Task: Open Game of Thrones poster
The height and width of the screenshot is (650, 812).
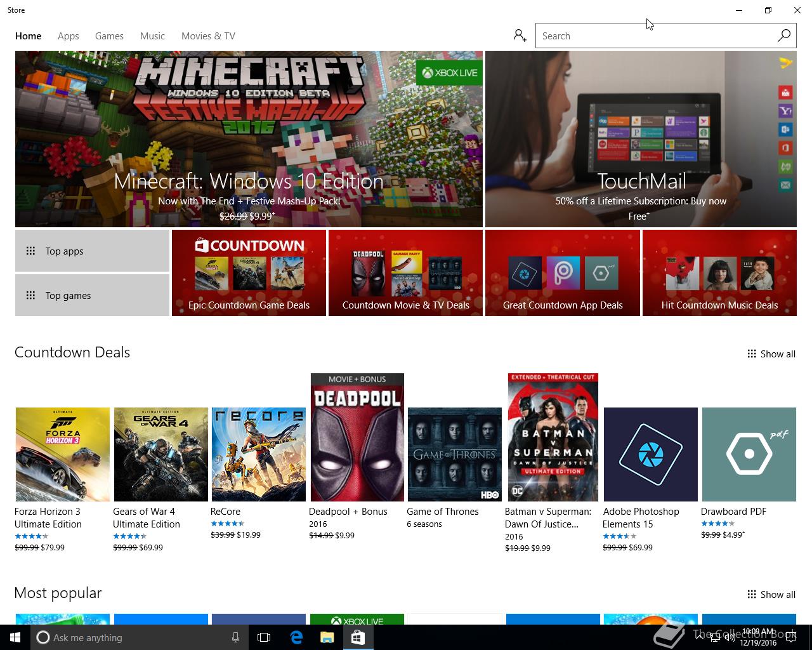Action: (x=455, y=454)
